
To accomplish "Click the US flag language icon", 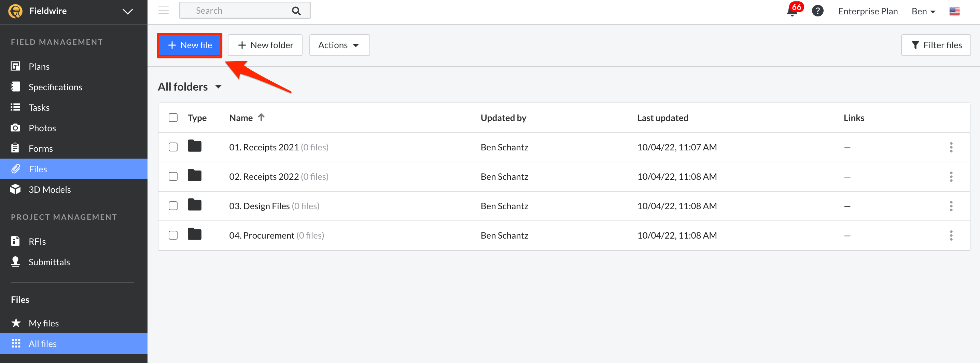I will [x=954, y=11].
